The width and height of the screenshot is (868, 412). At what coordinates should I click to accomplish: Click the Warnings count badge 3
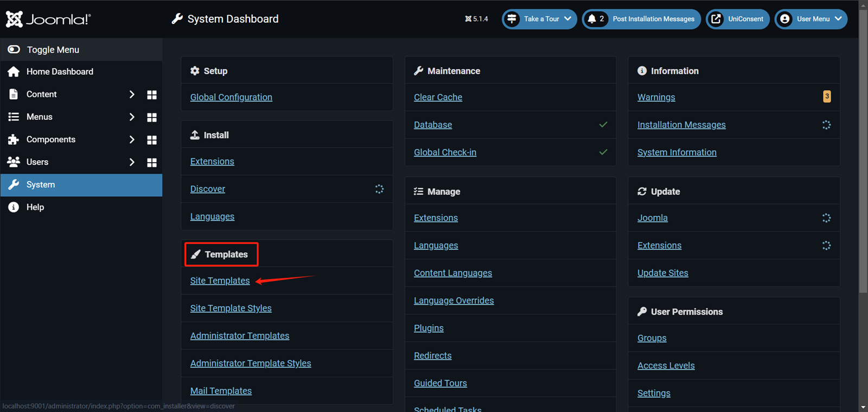827,96
